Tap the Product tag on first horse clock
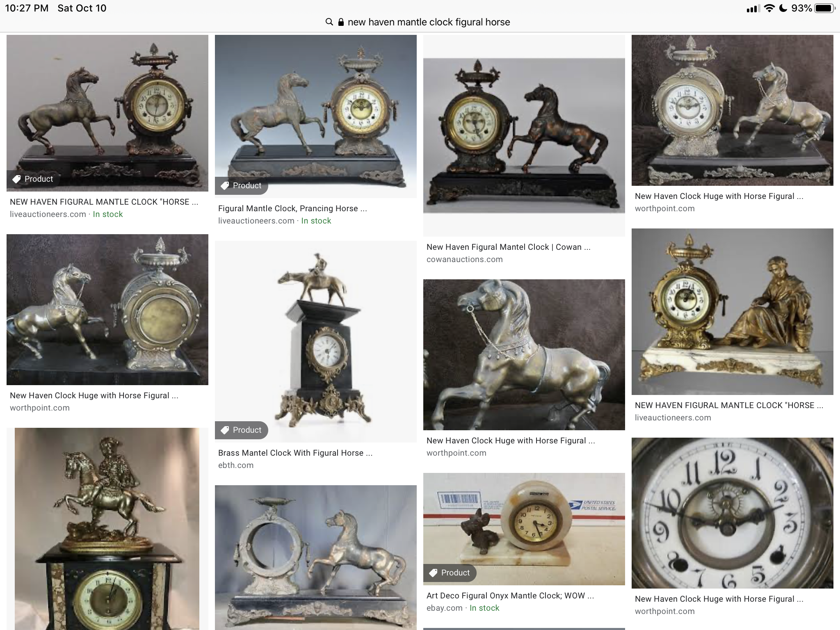 33,179
